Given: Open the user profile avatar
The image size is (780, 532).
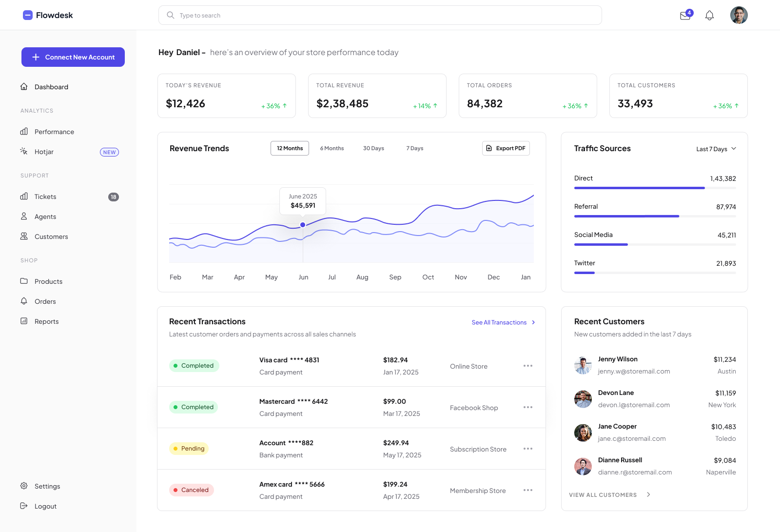Looking at the screenshot, I should [x=739, y=15].
